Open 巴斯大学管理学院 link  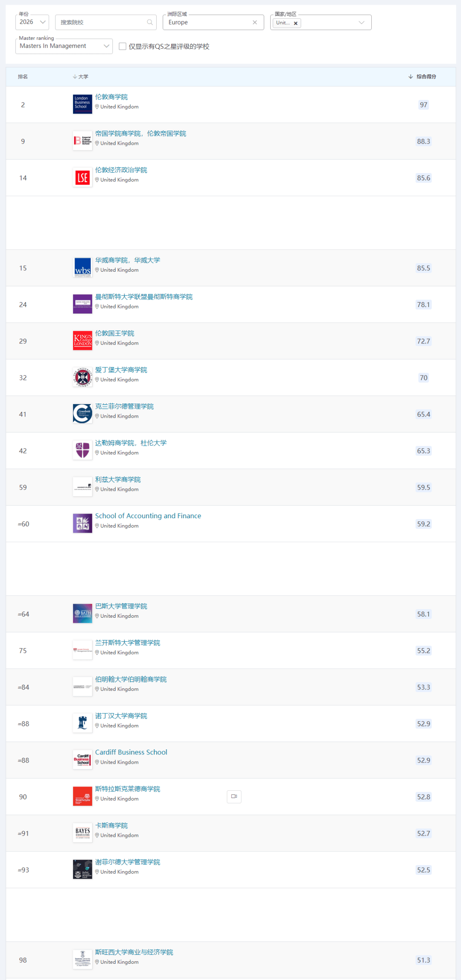[x=121, y=606]
